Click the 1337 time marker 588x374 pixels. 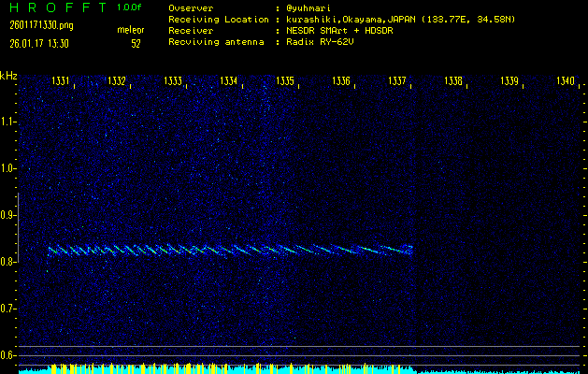click(x=397, y=81)
